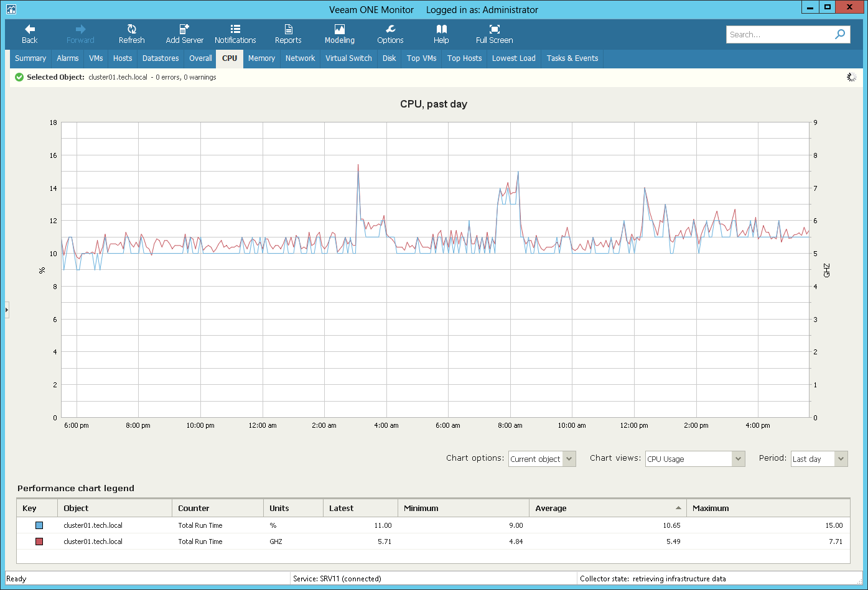This screenshot has height=590, width=868.
Task: Switch to the Summary tab
Action: click(x=30, y=58)
